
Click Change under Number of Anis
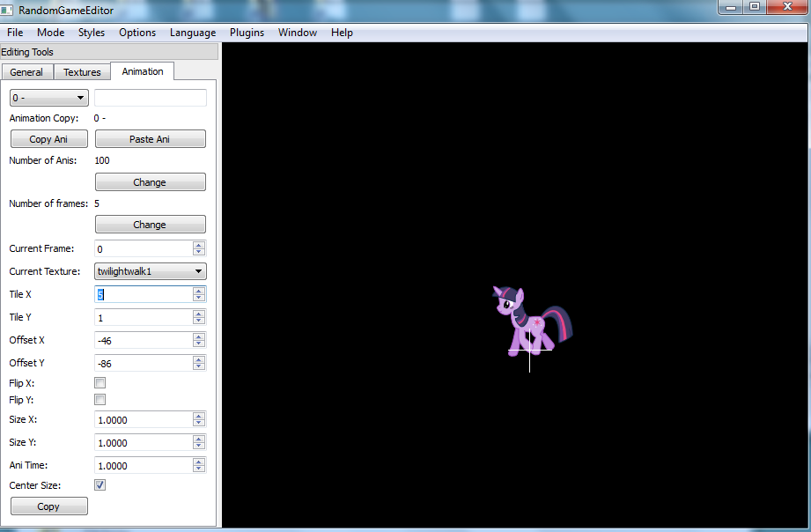click(x=150, y=182)
